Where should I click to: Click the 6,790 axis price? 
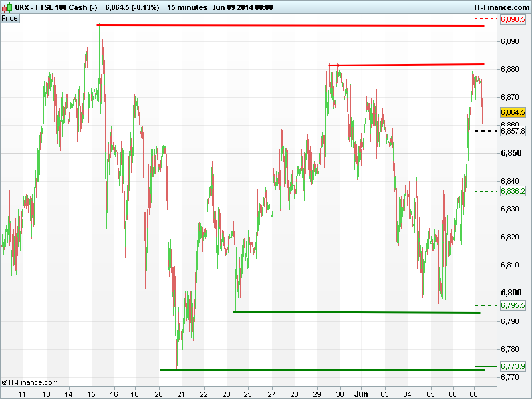tap(510, 321)
